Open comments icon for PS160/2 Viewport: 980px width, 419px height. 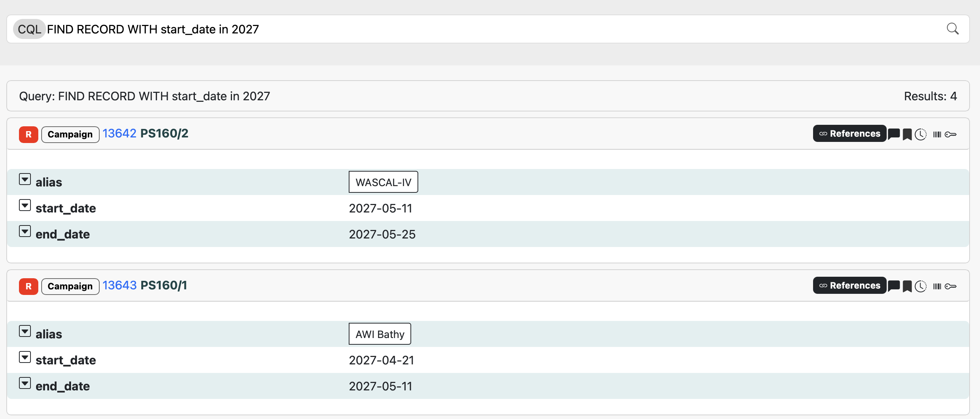(894, 134)
